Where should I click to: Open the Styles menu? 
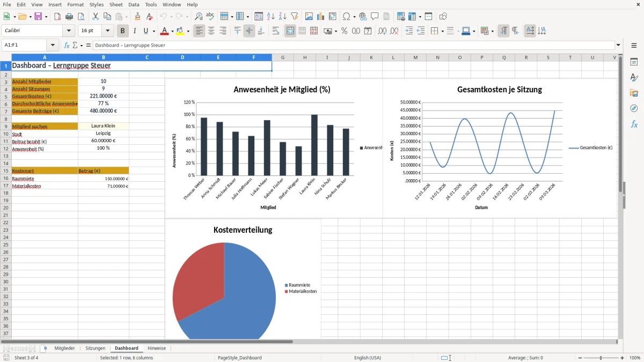click(x=97, y=4)
